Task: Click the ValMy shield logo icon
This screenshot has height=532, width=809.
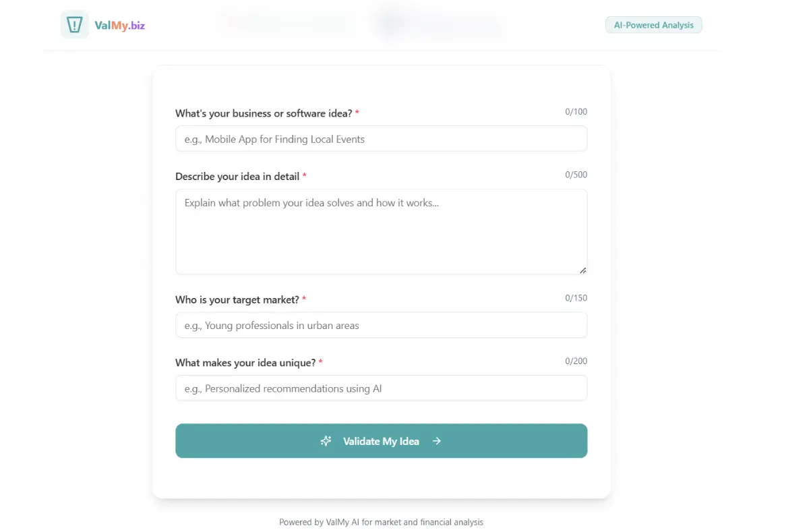Action: click(75, 26)
